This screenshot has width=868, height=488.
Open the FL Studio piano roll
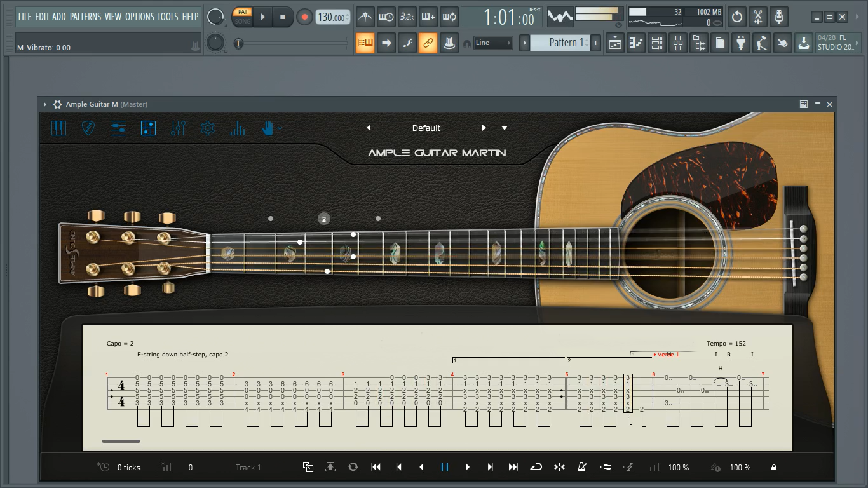[636, 43]
